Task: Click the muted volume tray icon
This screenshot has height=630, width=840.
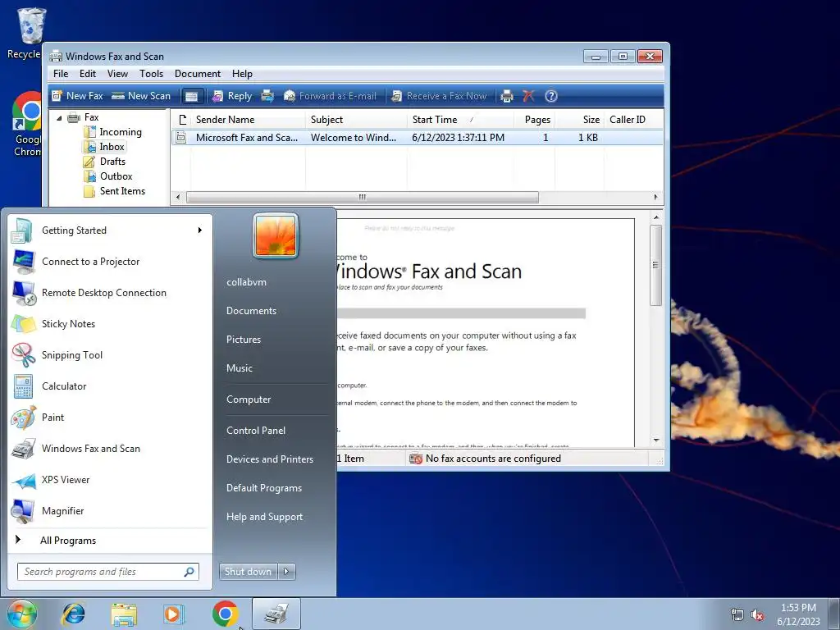Action: pos(757,615)
